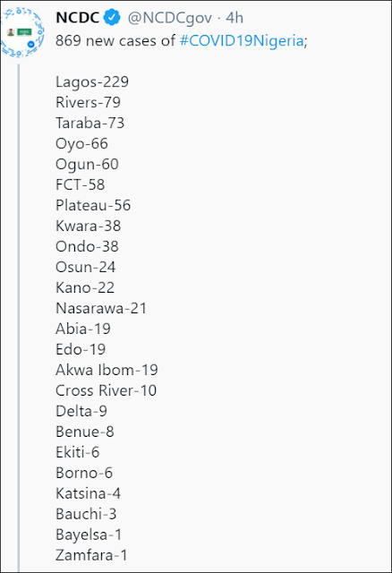Select the Cross River-10 line
The image size is (392, 573).
point(106,390)
